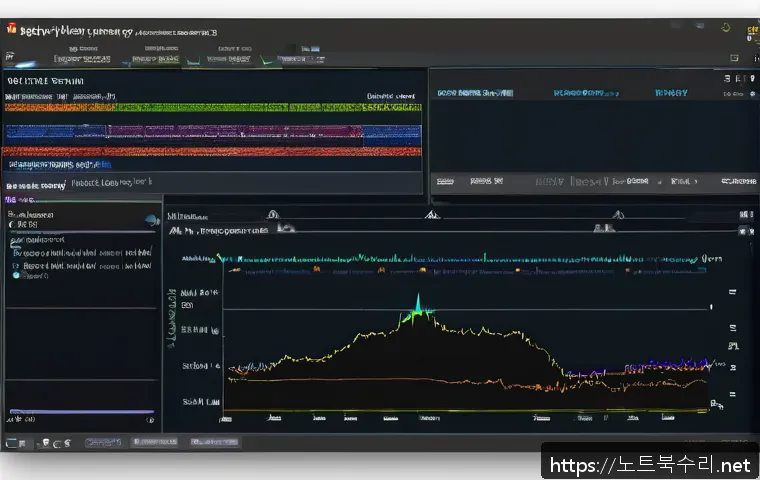Click the purple horizontal slider in left panel bottom
Viewport: 760px width, 480px height.
(82, 411)
